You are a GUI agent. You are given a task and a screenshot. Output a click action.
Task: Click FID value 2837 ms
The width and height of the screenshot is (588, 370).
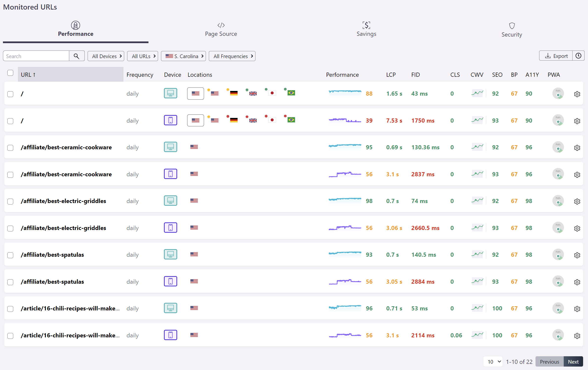coord(423,174)
